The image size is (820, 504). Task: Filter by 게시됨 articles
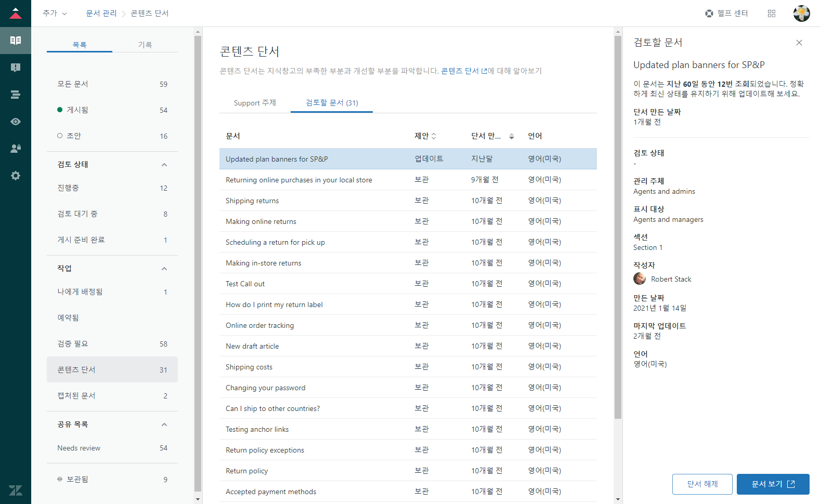(x=112, y=110)
